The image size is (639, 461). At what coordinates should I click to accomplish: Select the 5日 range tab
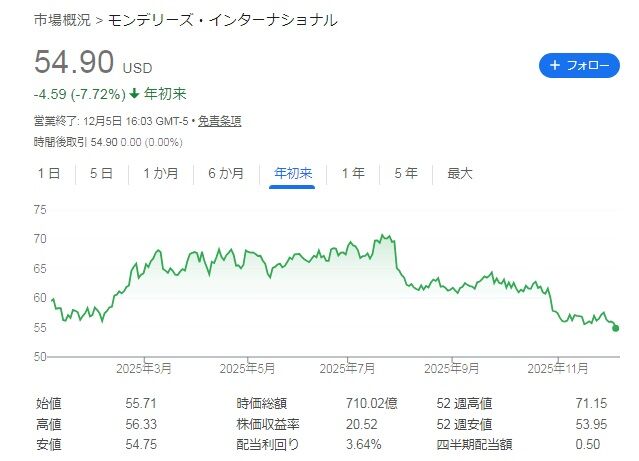[101, 173]
